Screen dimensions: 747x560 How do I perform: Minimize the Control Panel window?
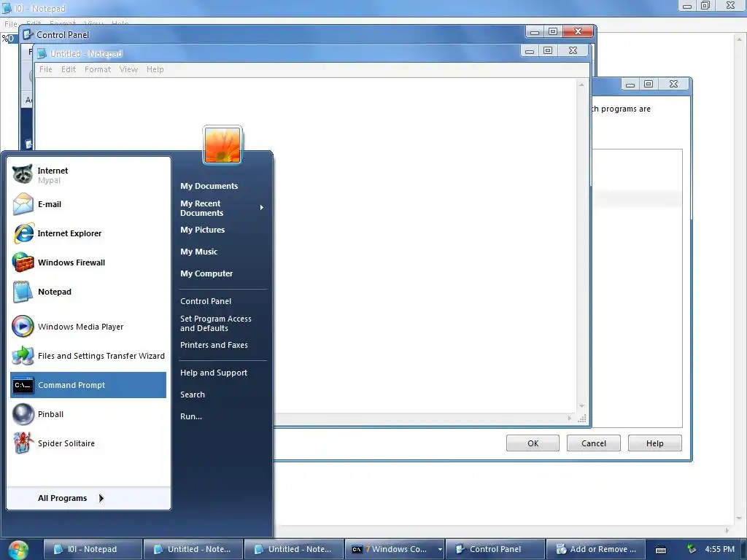535,32
